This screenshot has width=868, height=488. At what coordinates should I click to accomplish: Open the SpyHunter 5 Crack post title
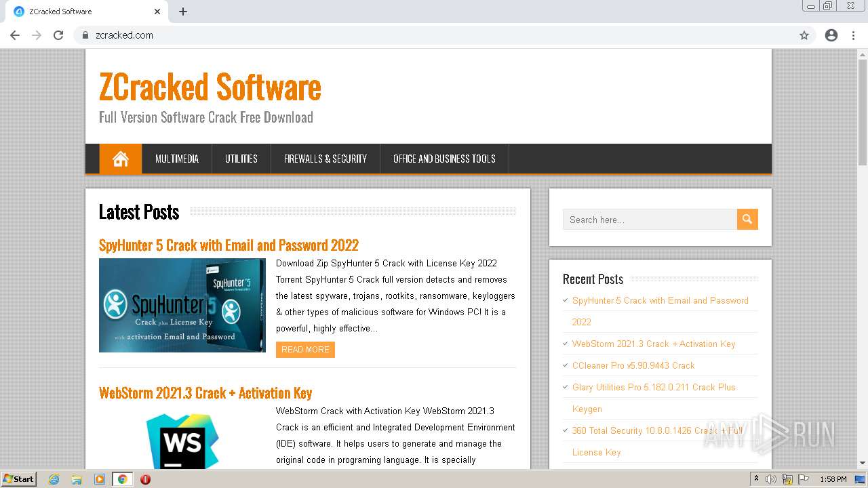pyautogui.click(x=229, y=245)
